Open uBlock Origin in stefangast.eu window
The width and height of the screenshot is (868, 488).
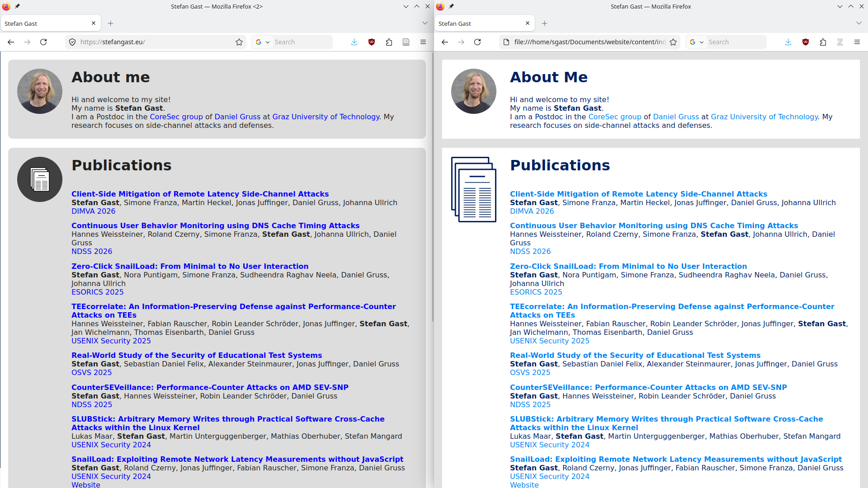pyautogui.click(x=372, y=42)
